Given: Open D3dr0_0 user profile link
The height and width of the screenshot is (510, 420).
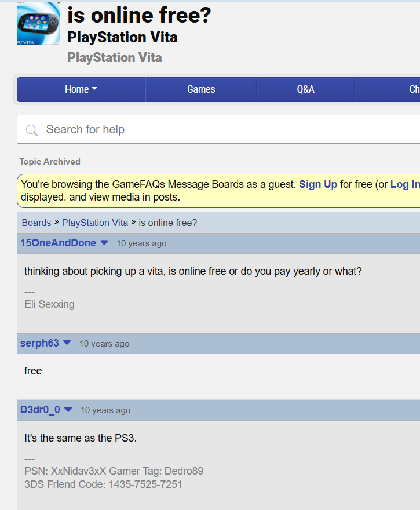Looking at the screenshot, I should coord(40,410).
